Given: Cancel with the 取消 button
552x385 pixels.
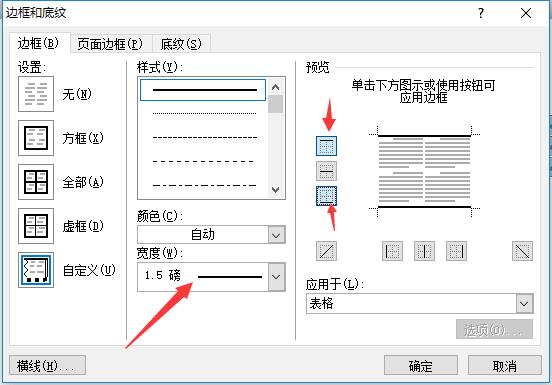Looking at the screenshot, I should click(x=505, y=366).
